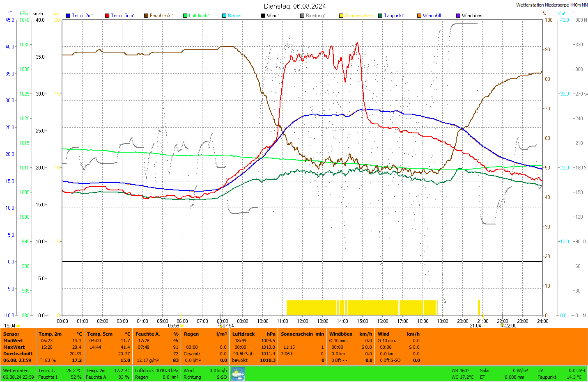588x382 pixels.
Task: Click the Sonnenschein min column header
Action: (x=302, y=334)
